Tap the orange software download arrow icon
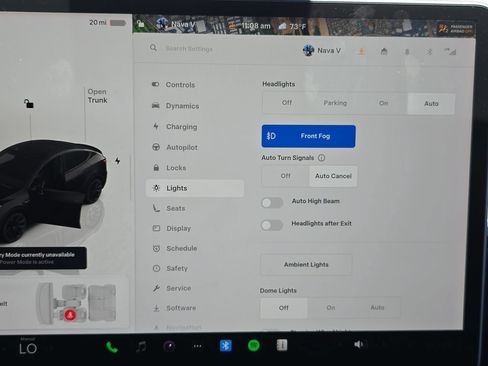 click(x=361, y=51)
